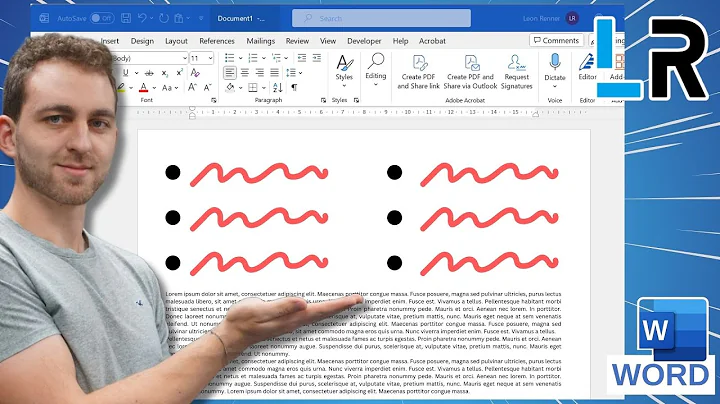Go to the Mailings tab

[x=260, y=41]
